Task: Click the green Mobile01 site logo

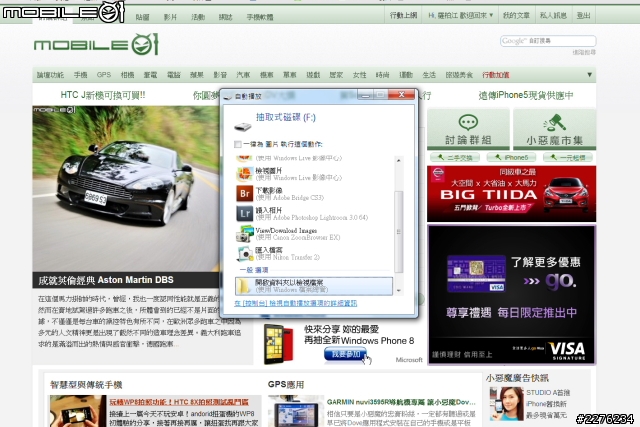Action: pos(96,44)
